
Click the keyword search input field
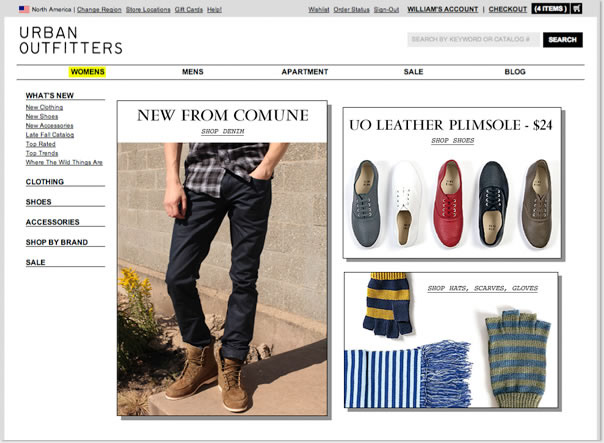tap(474, 40)
